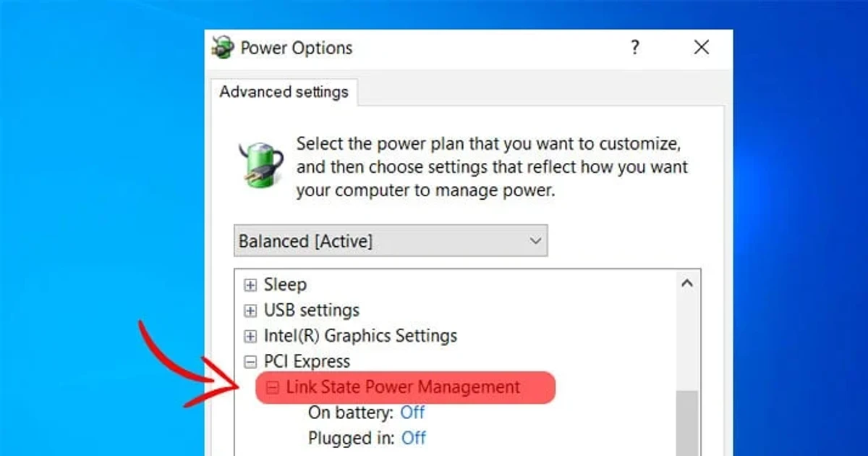Screen dimensions: 868x456
Task: Click the battery plug icon
Action: coord(260,165)
